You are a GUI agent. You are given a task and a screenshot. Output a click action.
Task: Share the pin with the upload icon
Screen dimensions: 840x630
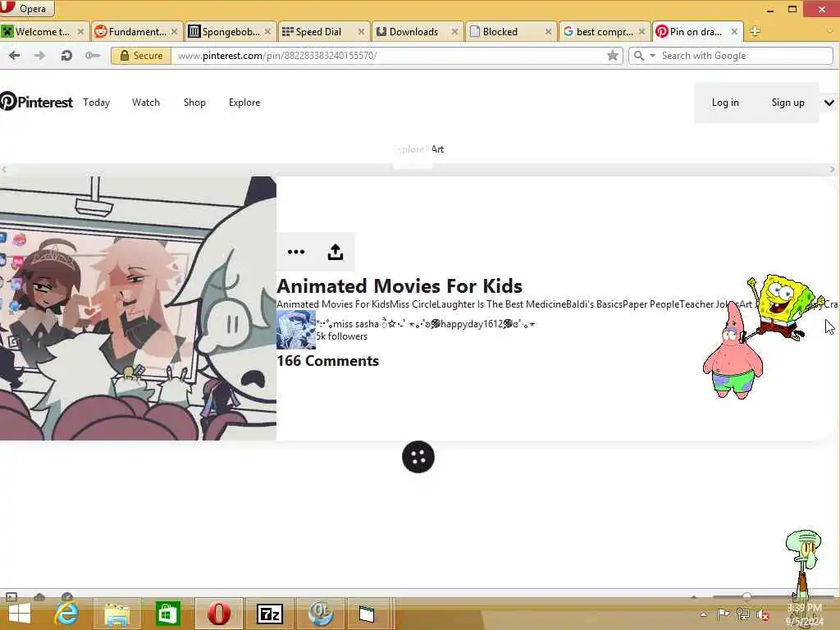336,252
